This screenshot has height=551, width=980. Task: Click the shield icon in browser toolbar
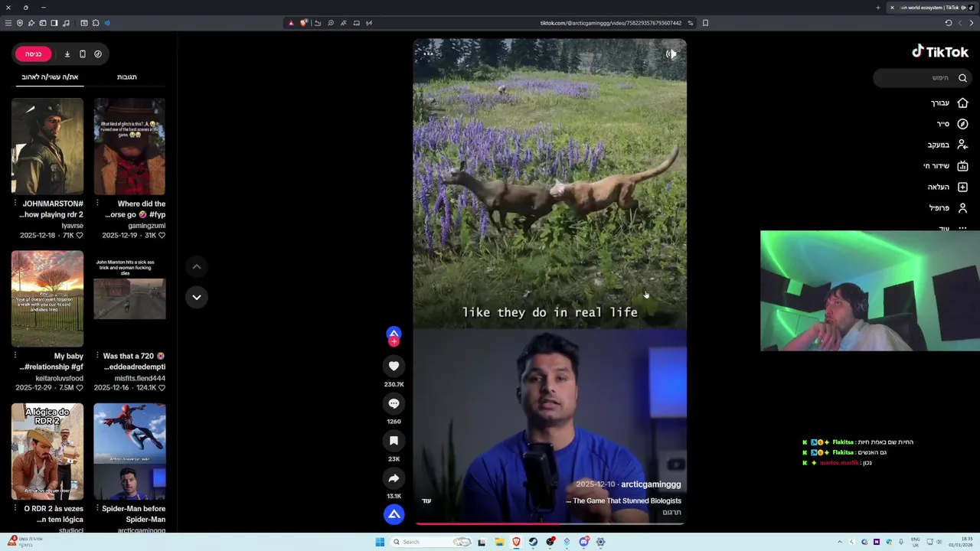tap(20, 23)
